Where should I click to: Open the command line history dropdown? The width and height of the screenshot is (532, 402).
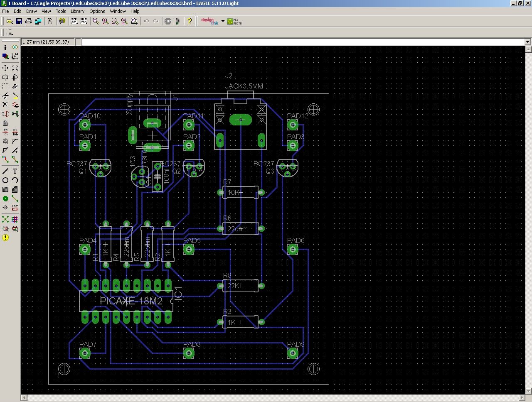[x=527, y=42]
